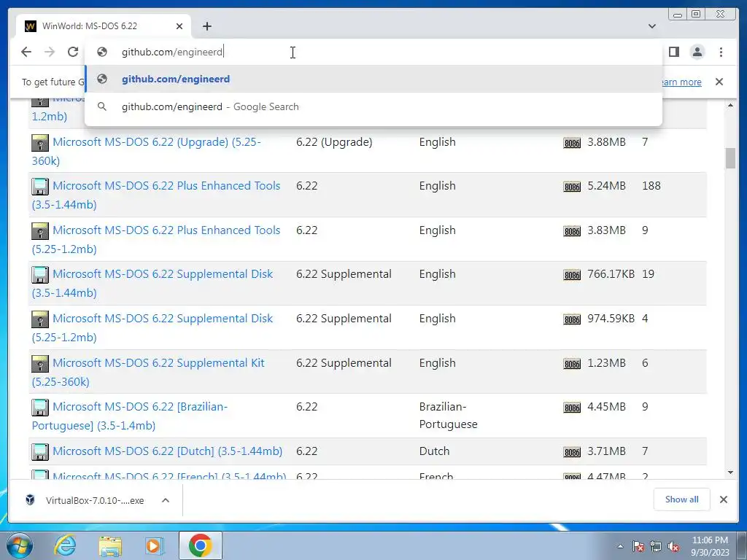Click the page scrollbar thumb
The height and width of the screenshot is (560, 747).
pyautogui.click(x=730, y=158)
